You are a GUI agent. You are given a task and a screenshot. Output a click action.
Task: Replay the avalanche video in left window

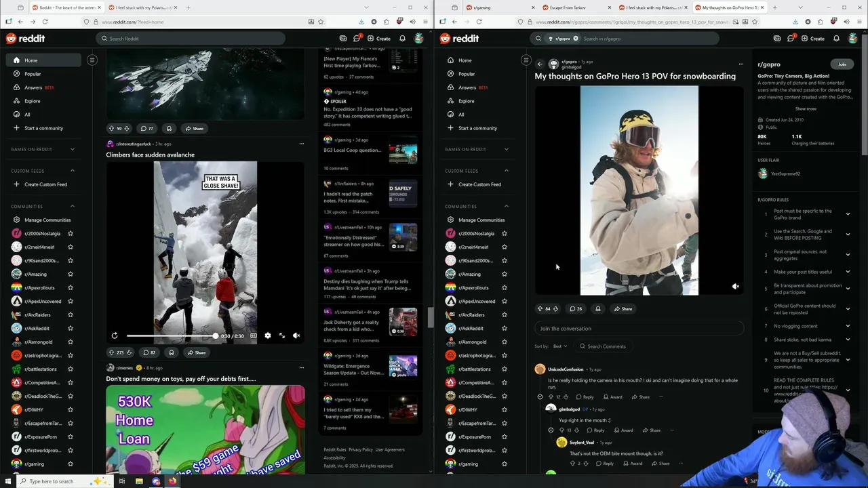tap(115, 335)
